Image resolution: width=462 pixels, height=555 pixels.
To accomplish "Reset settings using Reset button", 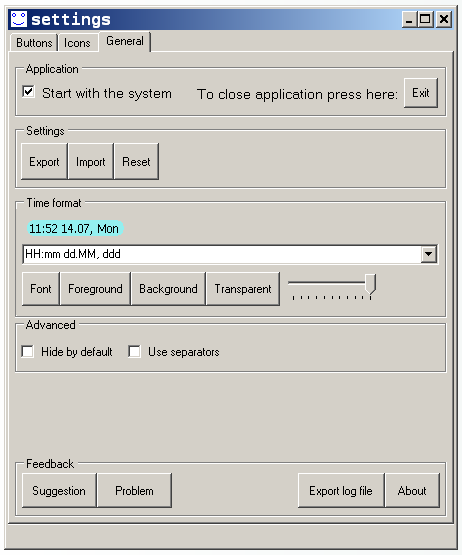I will (x=136, y=162).
